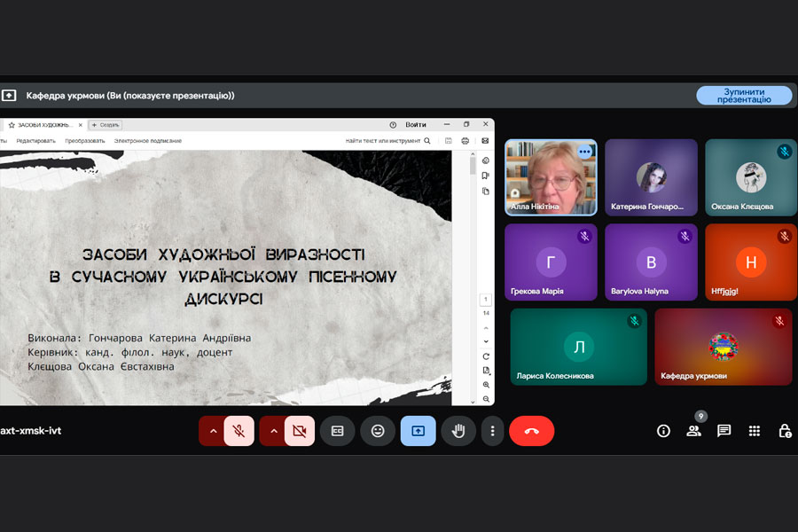798x532 pixels.
Task: Open the chat panel
Action: pos(724,431)
